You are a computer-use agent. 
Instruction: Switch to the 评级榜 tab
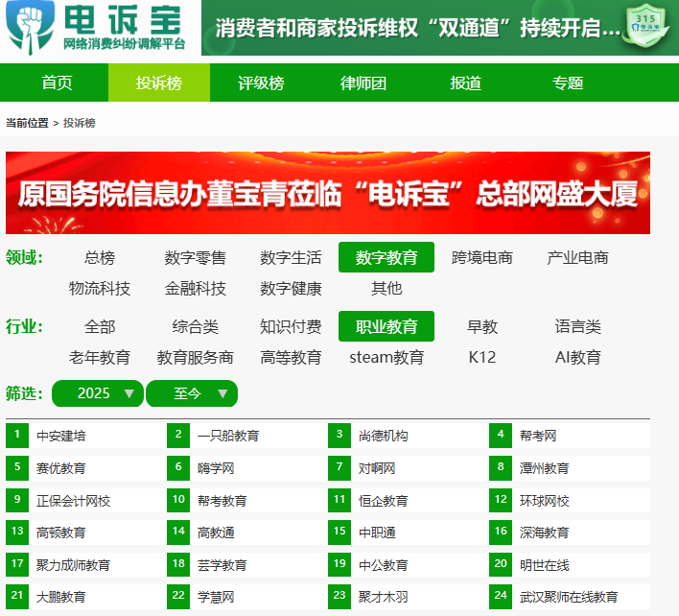tap(261, 83)
